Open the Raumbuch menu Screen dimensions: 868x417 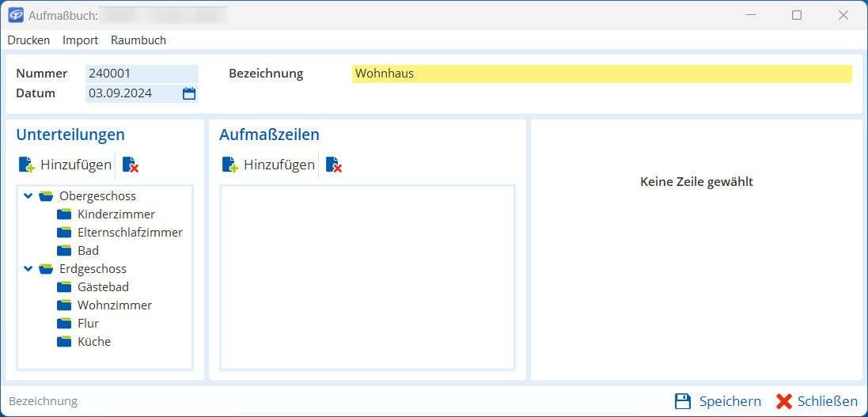(138, 40)
